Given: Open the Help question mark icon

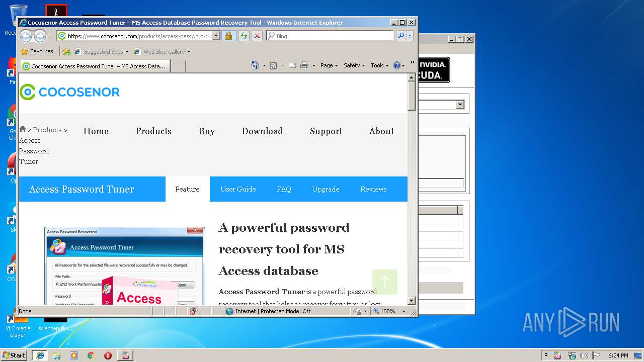Looking at the screenshot, I should click(x=396, y=65).
